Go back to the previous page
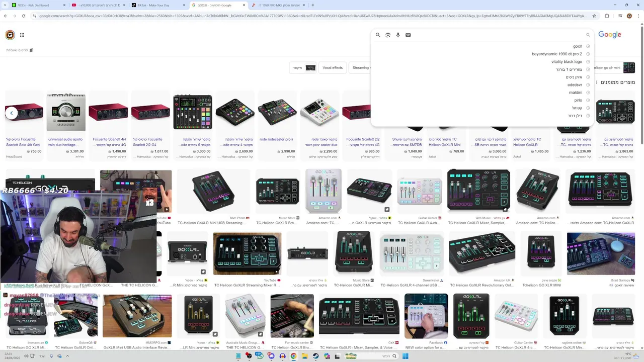The width and height of the screenshot is (644, 362). [6, 16]
